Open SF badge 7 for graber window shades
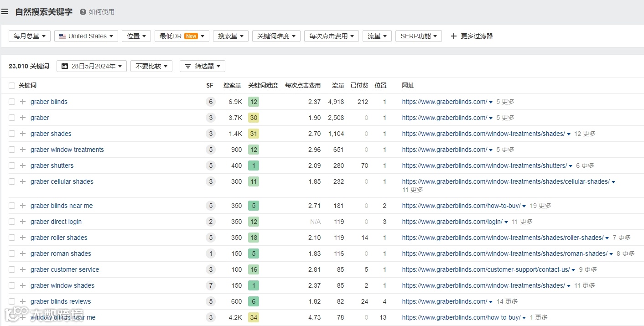This screenshot has width=644, height=326. (210, 285)
